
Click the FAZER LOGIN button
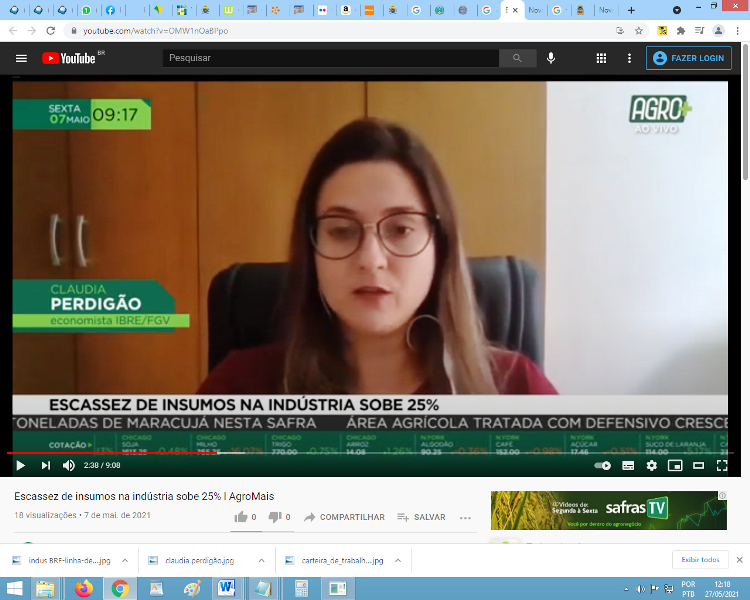(689, 58)
